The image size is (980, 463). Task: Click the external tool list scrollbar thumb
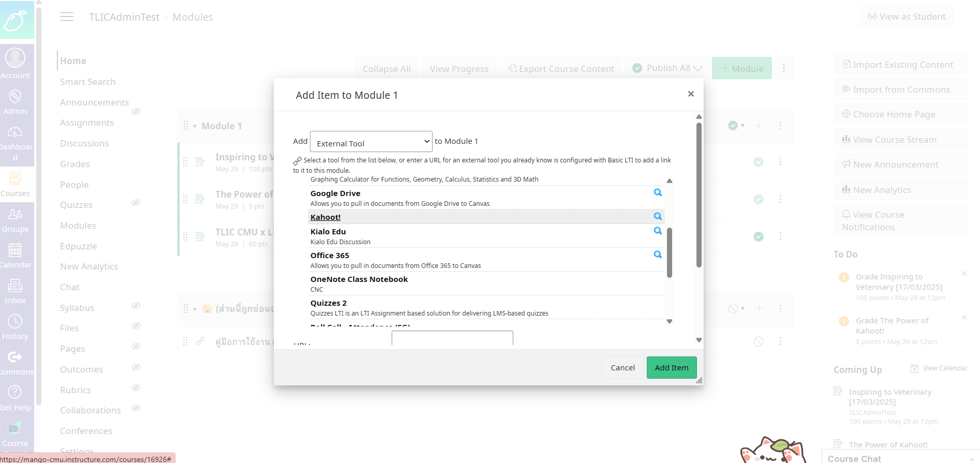[670, 252]
